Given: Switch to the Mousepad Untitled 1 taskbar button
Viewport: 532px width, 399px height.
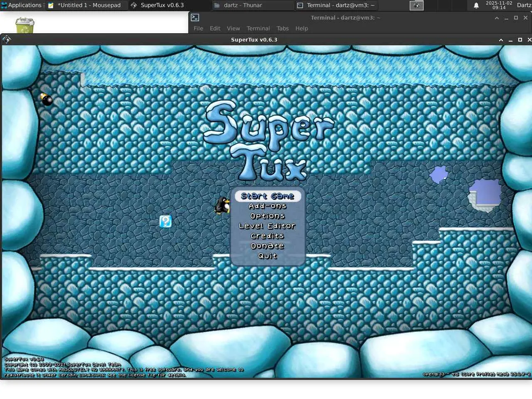Looking at the screenshot, I should point(86,5).
